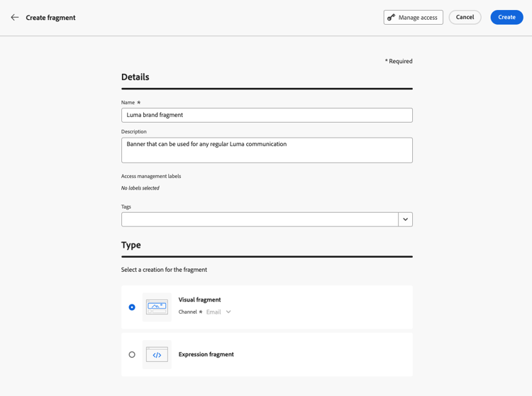532x396 pixels.
Task: Click the key icon in Manage access
Action: 392,17
